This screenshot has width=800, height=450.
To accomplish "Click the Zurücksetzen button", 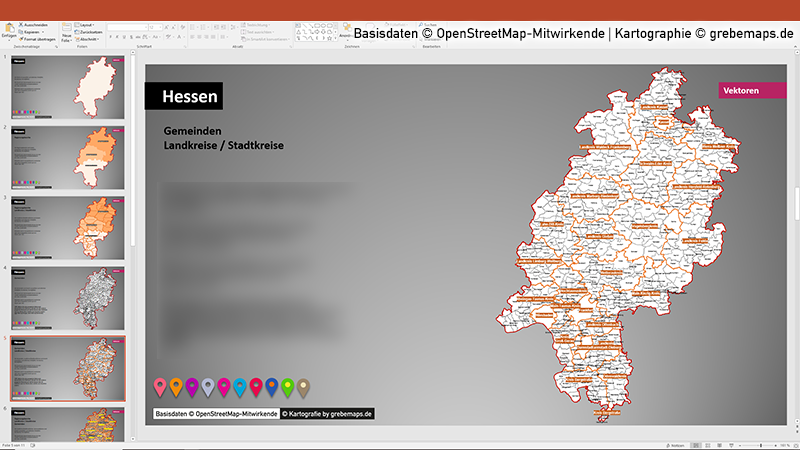I will point(90,31).
